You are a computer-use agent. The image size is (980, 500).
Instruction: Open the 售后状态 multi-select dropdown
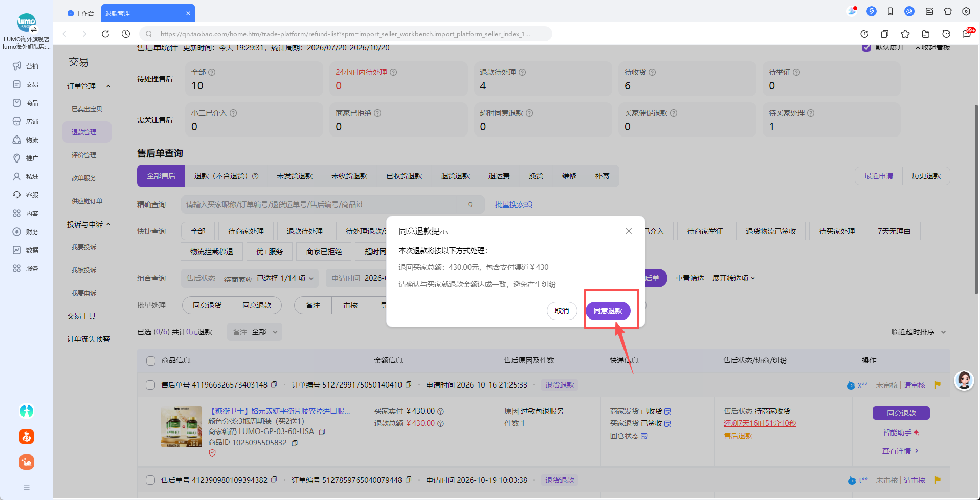point(250,278)
